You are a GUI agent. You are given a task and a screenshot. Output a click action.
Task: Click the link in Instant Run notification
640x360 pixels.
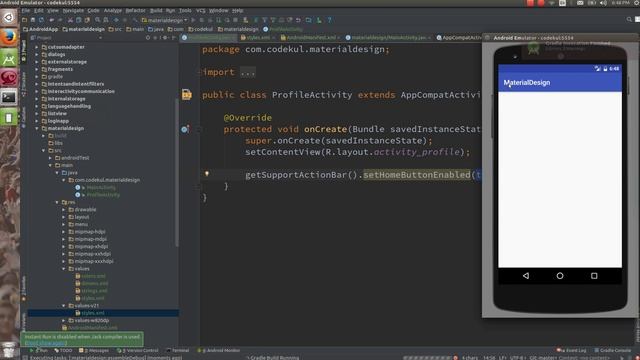tap(46, 343)
